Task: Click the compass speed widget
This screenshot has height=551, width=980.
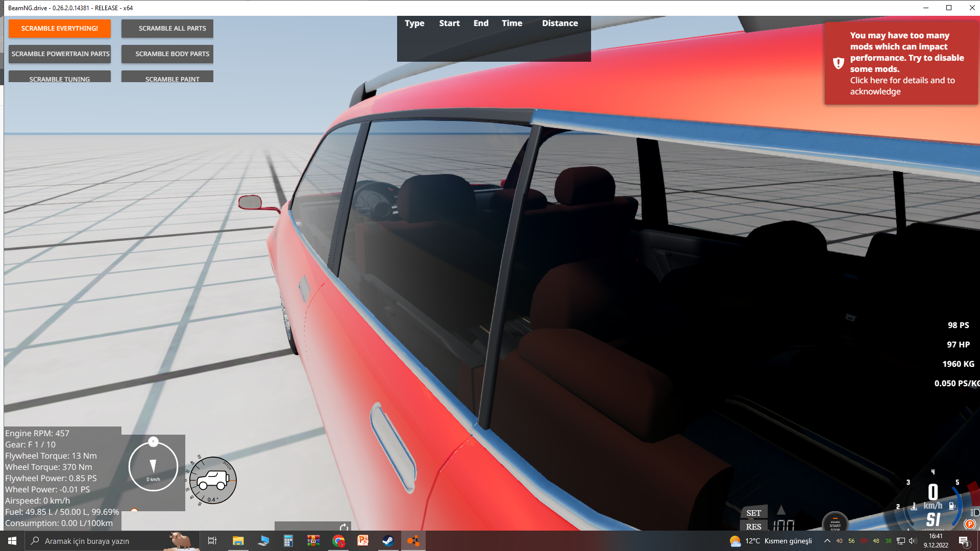Action: point(153,466)
